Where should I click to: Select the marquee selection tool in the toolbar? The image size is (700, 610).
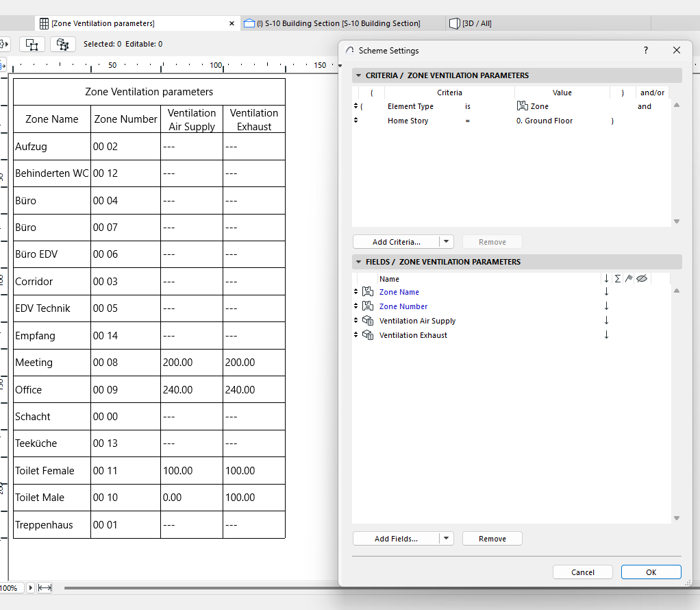coord(32,44)
